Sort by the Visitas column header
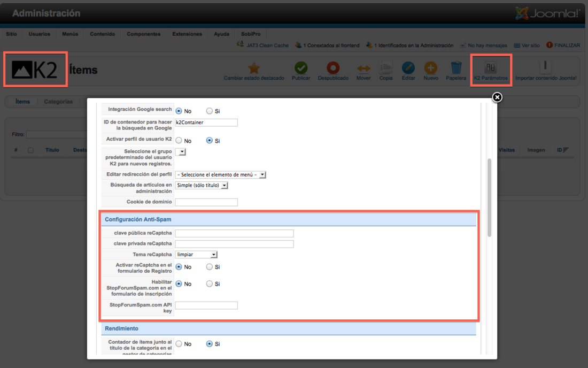 507,150
